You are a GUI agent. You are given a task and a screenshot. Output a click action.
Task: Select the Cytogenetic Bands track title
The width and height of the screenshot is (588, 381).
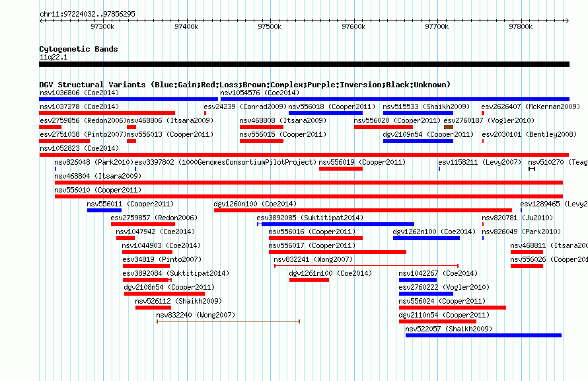(79, 49)
